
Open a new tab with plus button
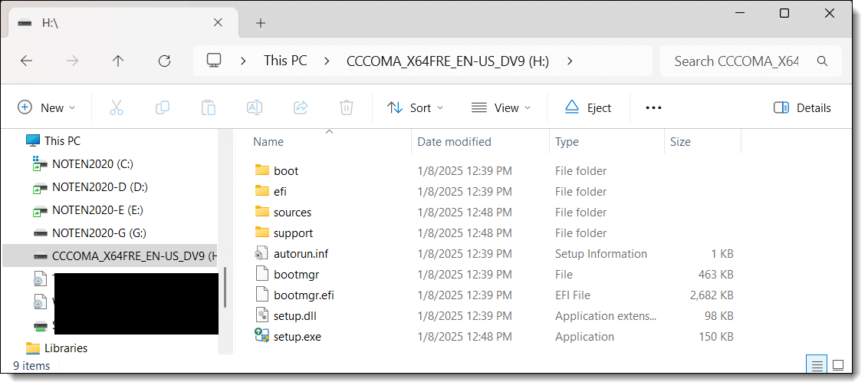click(x=261, y=23)
